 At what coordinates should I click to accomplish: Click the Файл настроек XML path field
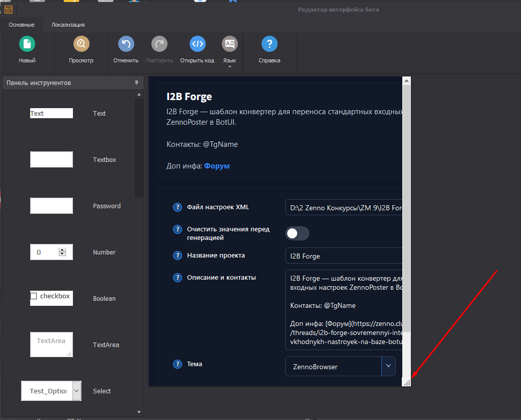point(343,207)
